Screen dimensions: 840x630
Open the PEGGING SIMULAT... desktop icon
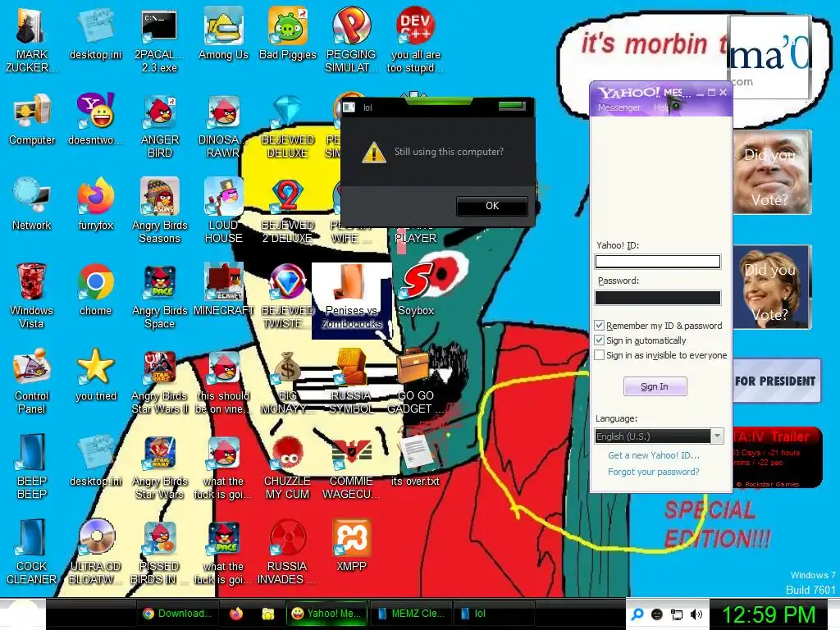351,40
